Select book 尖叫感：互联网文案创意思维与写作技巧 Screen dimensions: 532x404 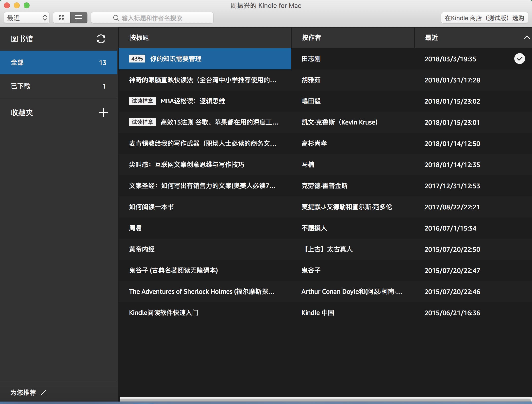(x=187, y=165)
